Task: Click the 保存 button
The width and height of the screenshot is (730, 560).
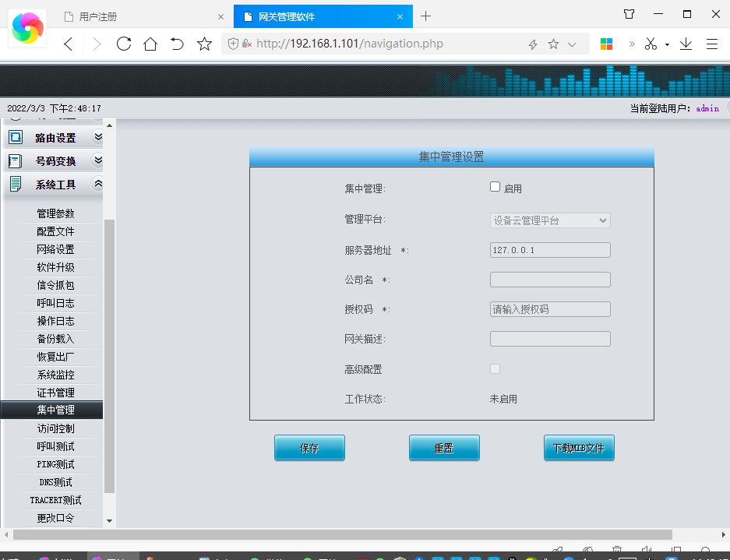Action: (x=309, y=448)
